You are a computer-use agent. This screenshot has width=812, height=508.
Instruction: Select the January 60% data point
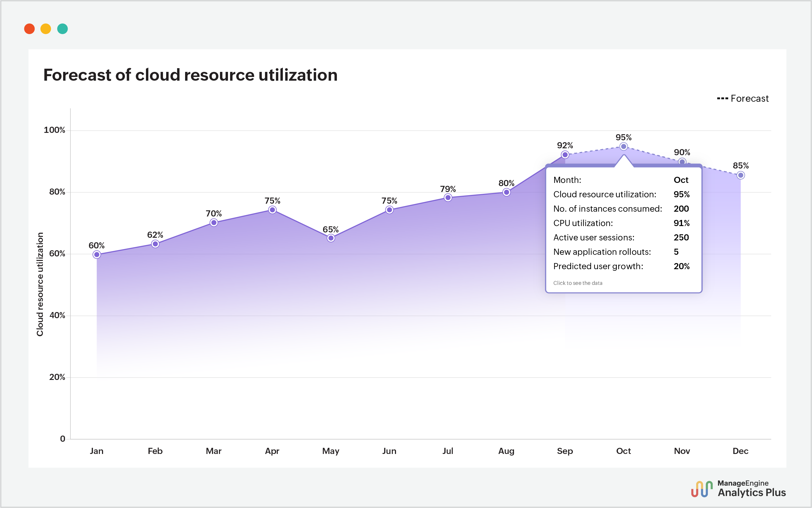(x=97, y=255)
